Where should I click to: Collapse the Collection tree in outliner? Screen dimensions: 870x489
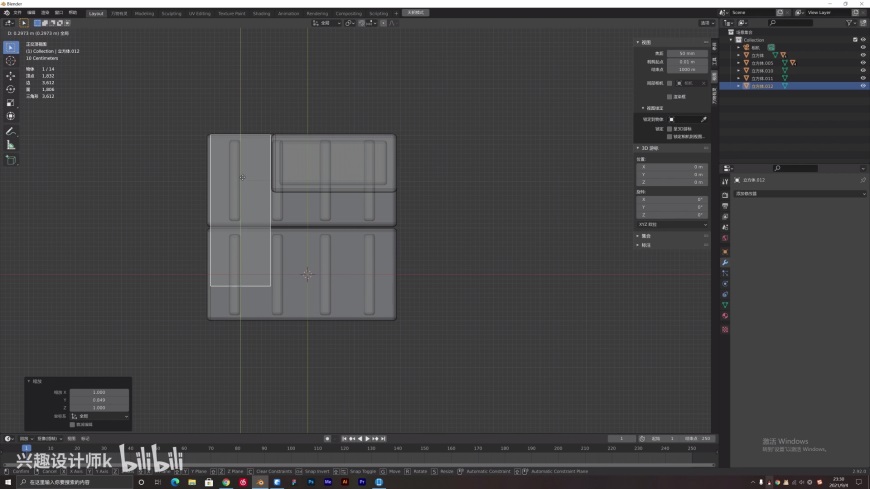click(x=731, y=40)
